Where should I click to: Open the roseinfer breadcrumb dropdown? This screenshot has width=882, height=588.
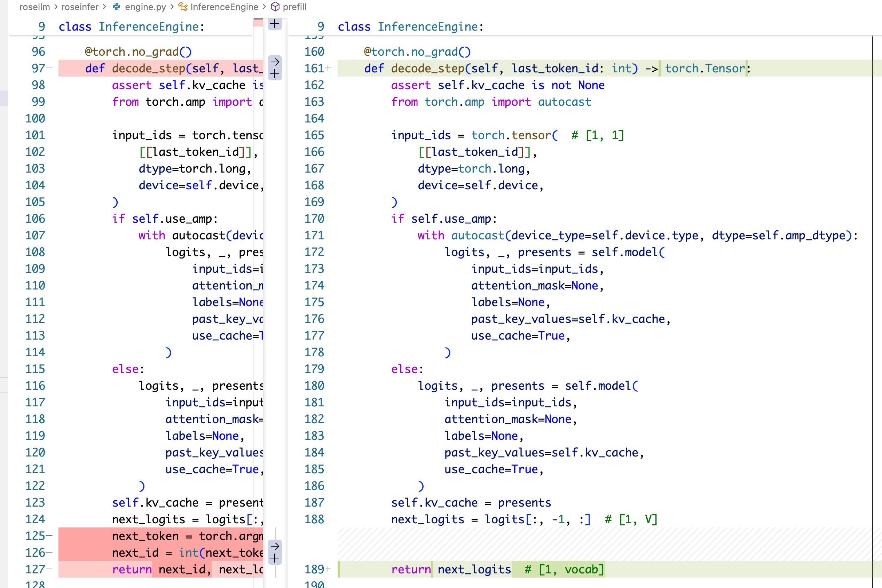80,7
